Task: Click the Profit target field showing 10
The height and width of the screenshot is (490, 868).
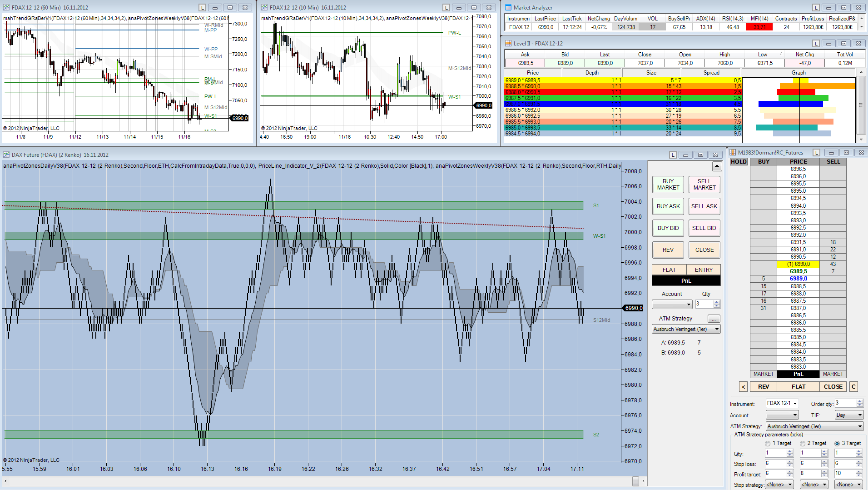Action: click(845, 474)
